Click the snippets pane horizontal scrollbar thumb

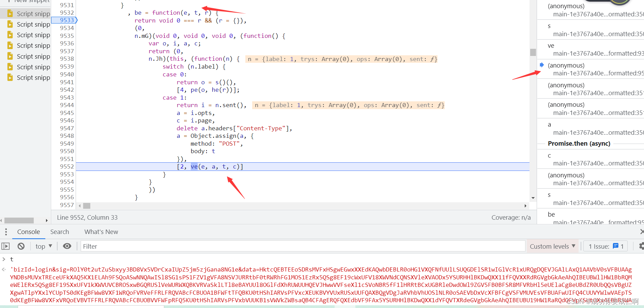[19, 220]
